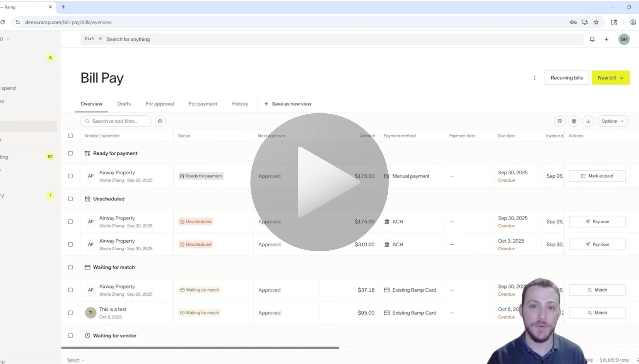This screenshot has height=364, width=639.
Task: Open the BH profile avatar menu
Action: (624, 39)
